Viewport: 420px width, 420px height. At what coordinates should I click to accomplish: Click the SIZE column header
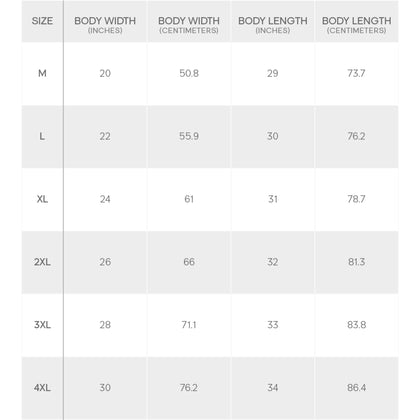pos(42,21)
